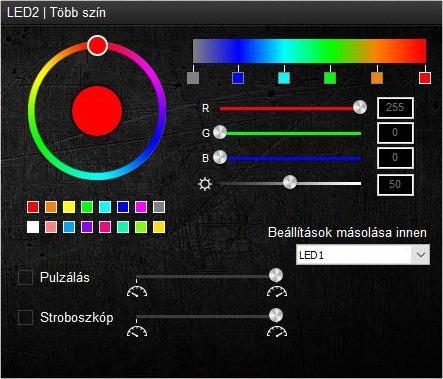Open the LED1 copy-settings dropdown
The height and width of the screenshot is (379, 443).
(x=363, y=255)
